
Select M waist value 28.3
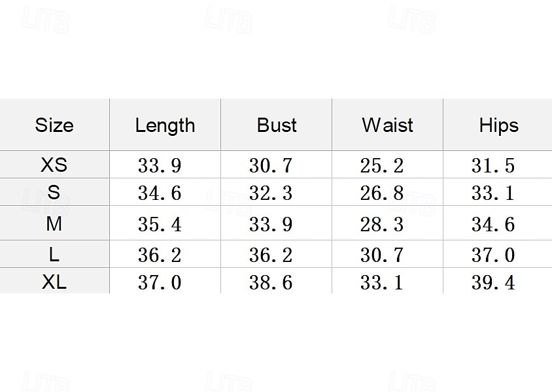pyautogui.click(x=381, y=224)
